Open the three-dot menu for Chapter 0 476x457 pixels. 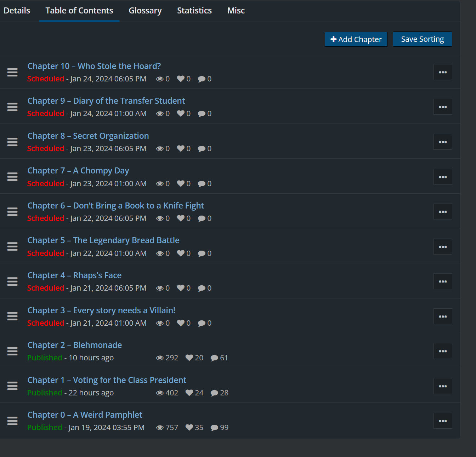442,421
